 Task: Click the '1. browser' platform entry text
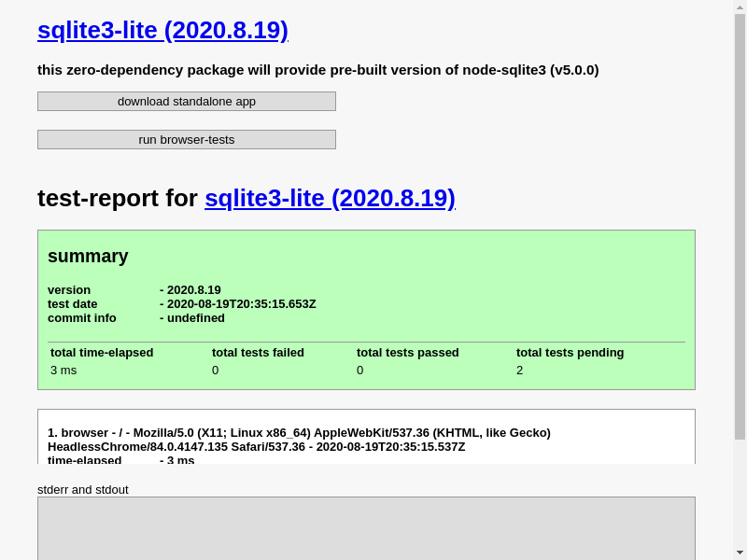click(299, 440)
